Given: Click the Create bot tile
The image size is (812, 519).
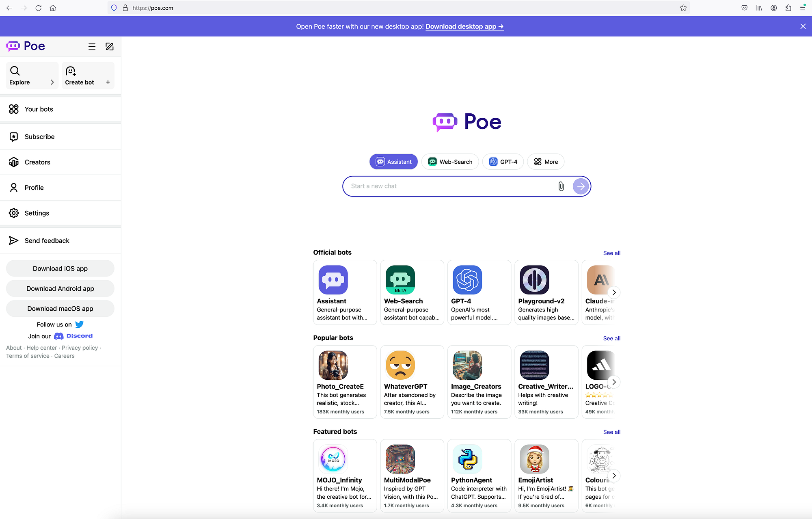Looking at the screenshot, I should coord(88,76).
